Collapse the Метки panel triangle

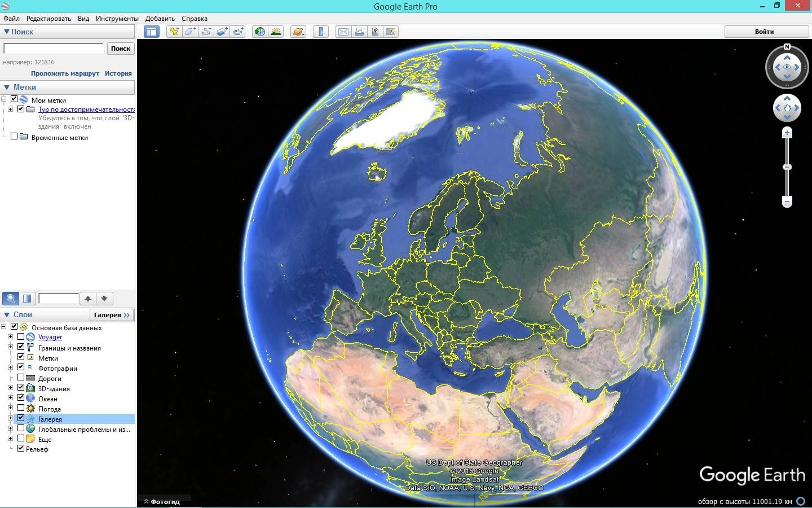[x=7, y=87]
